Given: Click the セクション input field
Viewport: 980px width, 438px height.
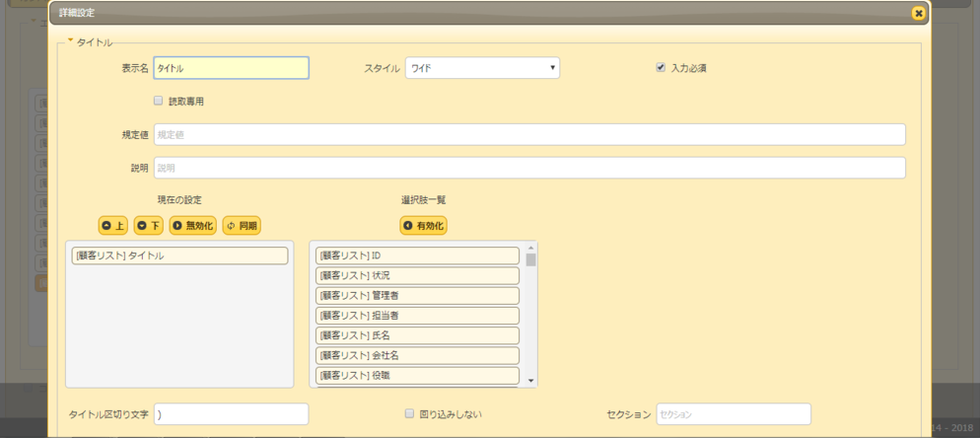Looking at the screenshot, I should coord(734,414).
